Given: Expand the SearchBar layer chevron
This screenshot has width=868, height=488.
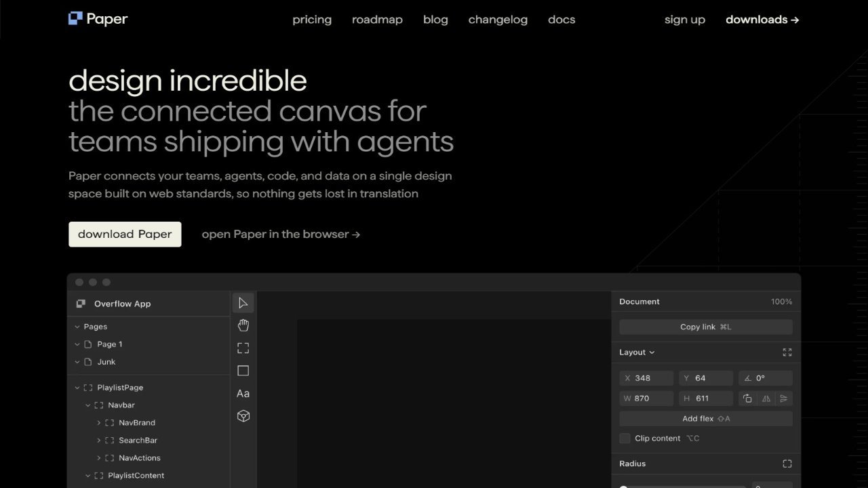Looking at the screenshot, I should [99, 441].
